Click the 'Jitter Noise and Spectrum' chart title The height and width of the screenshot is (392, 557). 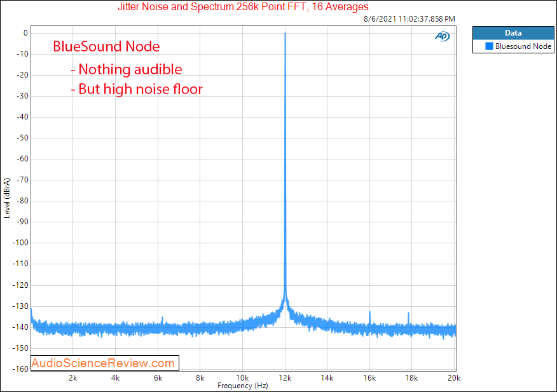click(x=243, y=6)
